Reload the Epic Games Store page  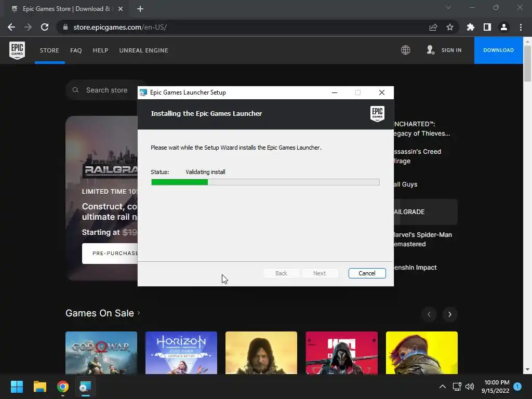pyautogui.click(x=45, y=27)
